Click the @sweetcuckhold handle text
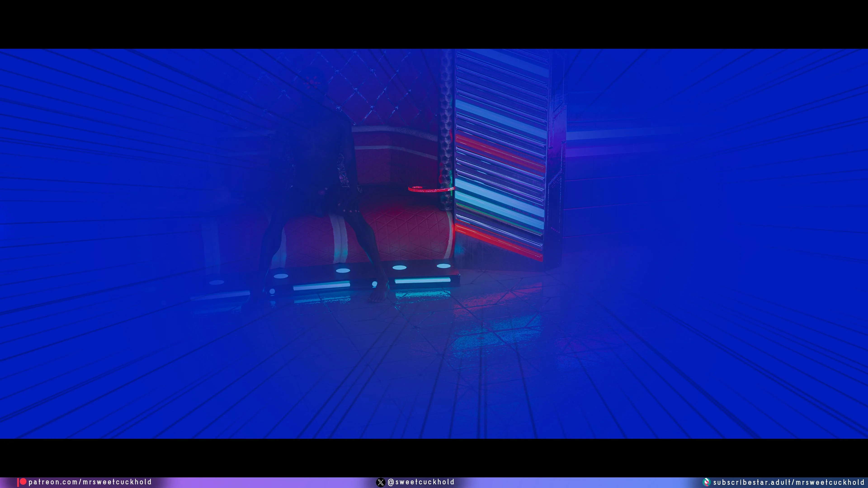 tap(421, 482)
